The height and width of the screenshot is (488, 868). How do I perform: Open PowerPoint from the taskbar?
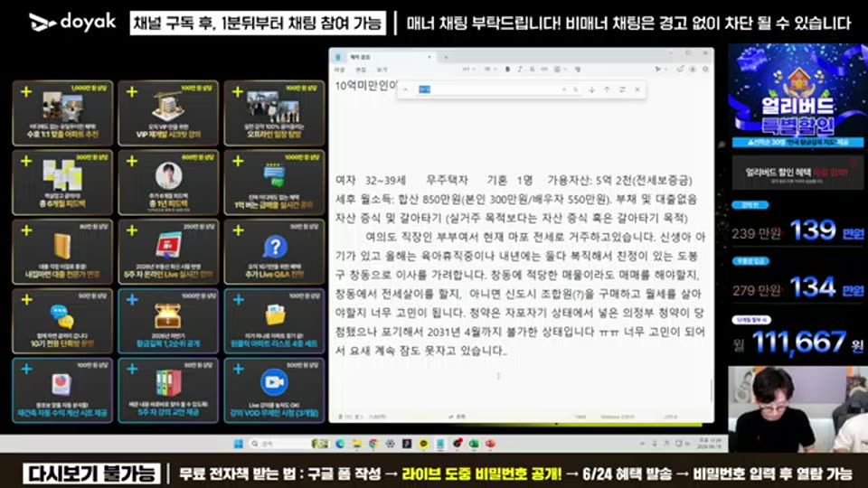point(490,444)
